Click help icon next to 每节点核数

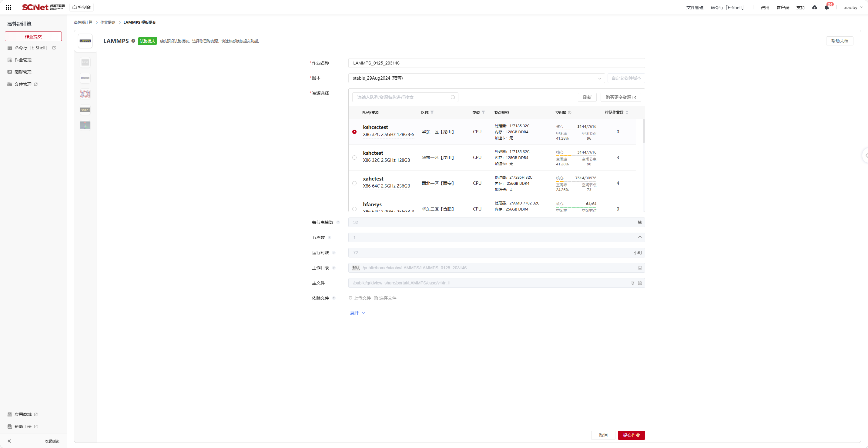pos(338,222)
